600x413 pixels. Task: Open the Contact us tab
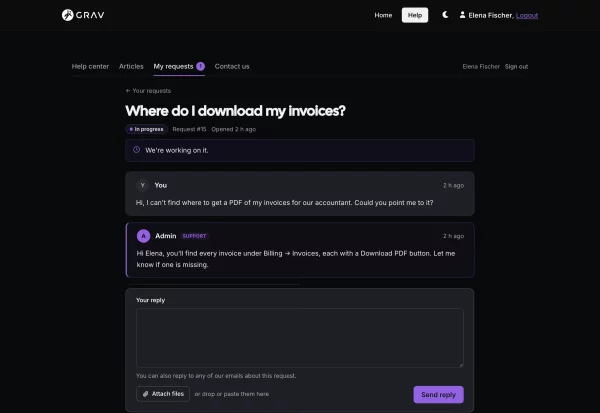point(232,66)
